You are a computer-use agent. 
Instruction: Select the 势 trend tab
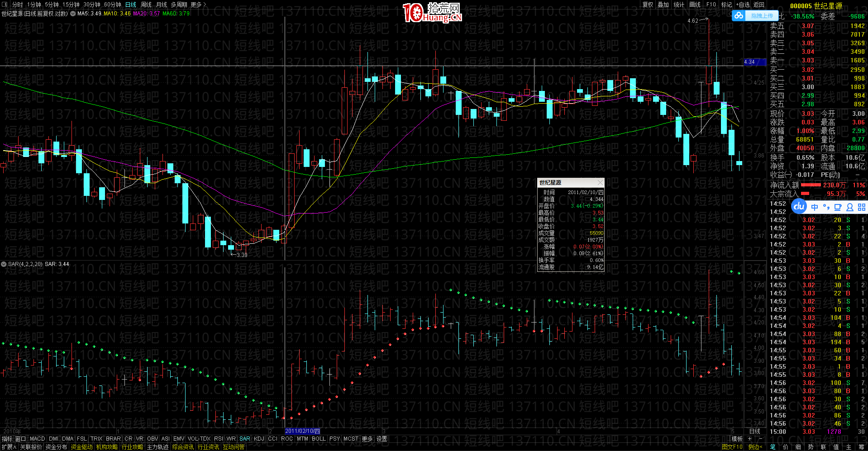tap(811, 447)
